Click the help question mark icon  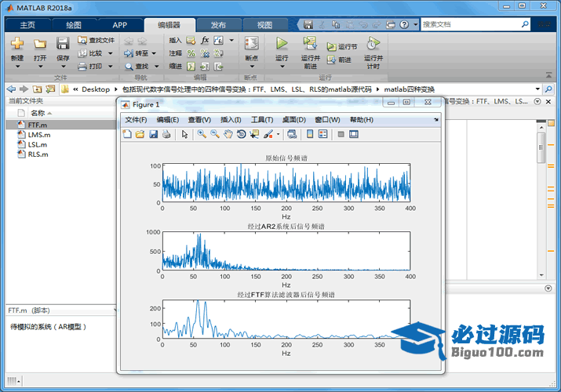tap(404, 24)
